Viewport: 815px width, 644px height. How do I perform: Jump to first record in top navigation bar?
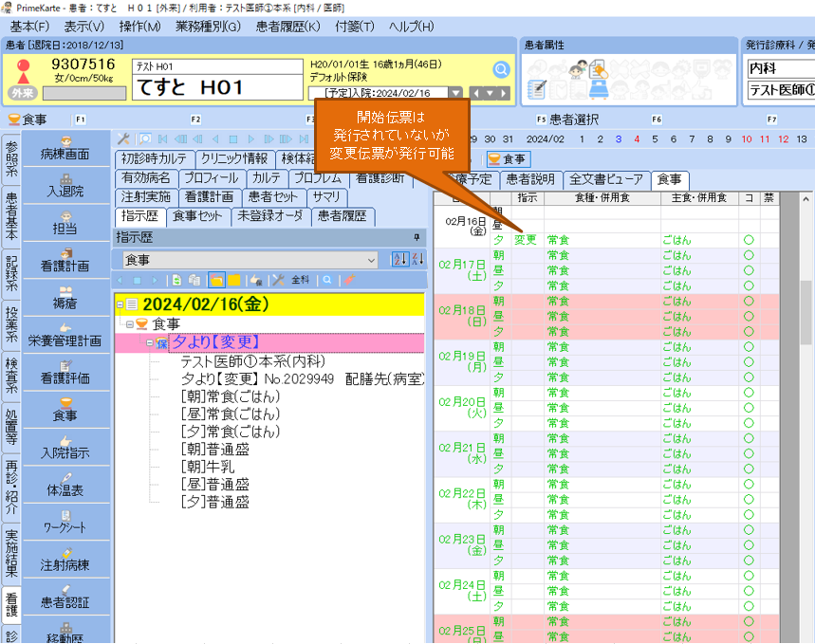[x=162, y=138]
